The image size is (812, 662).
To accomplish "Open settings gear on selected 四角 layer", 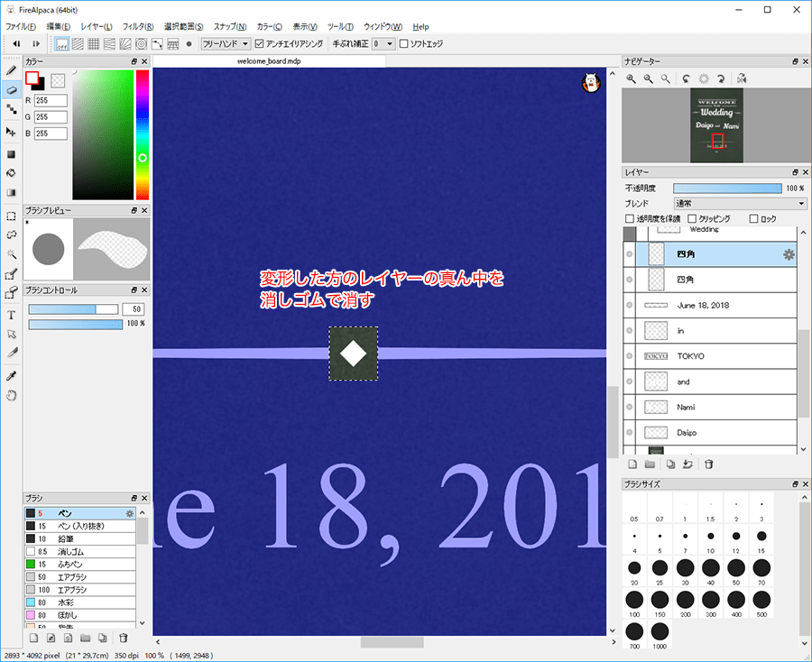I will point(789,255).
